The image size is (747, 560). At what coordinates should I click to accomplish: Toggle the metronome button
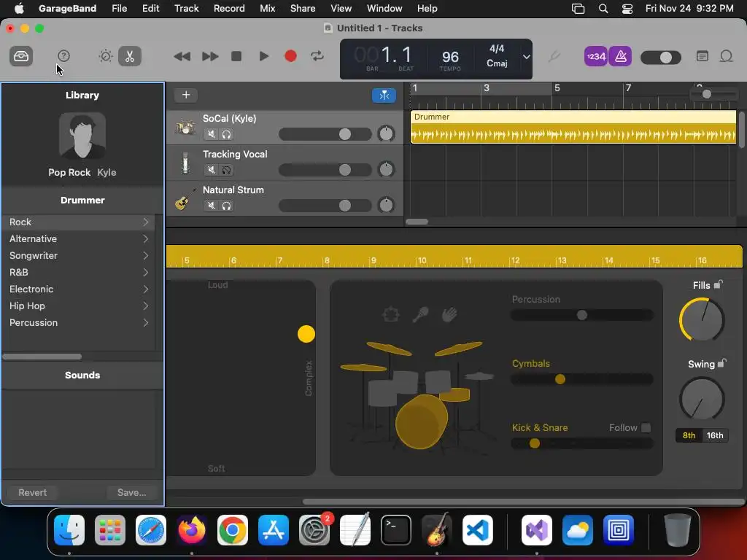[x=620, y=57]
